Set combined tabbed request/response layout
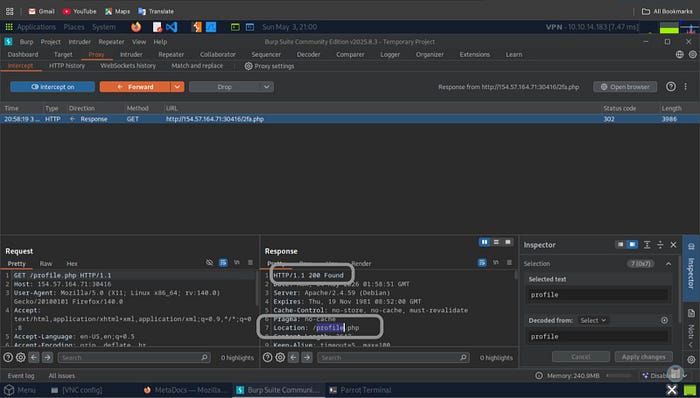Viewport: 700px width, 398px height. 508,242
